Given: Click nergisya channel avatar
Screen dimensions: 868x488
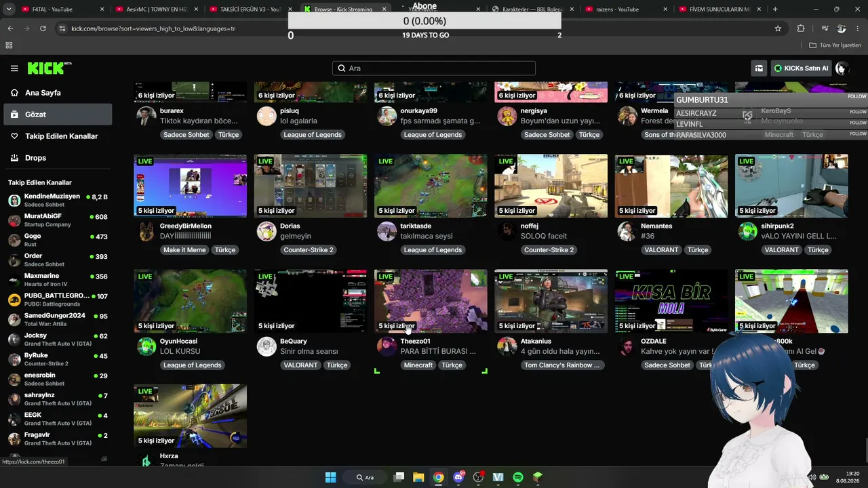Looking at the screenshot, I should 507,116.
